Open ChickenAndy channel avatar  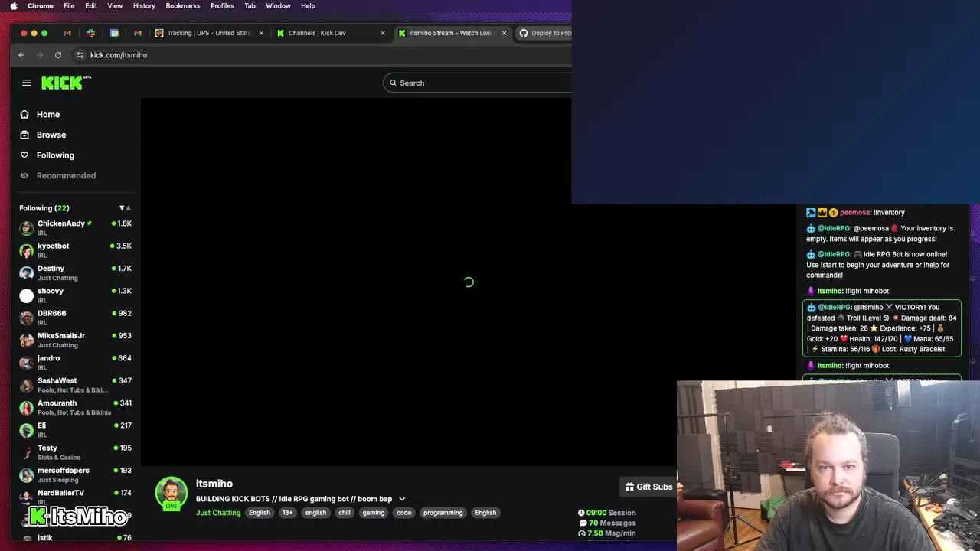tap(27, 228)
